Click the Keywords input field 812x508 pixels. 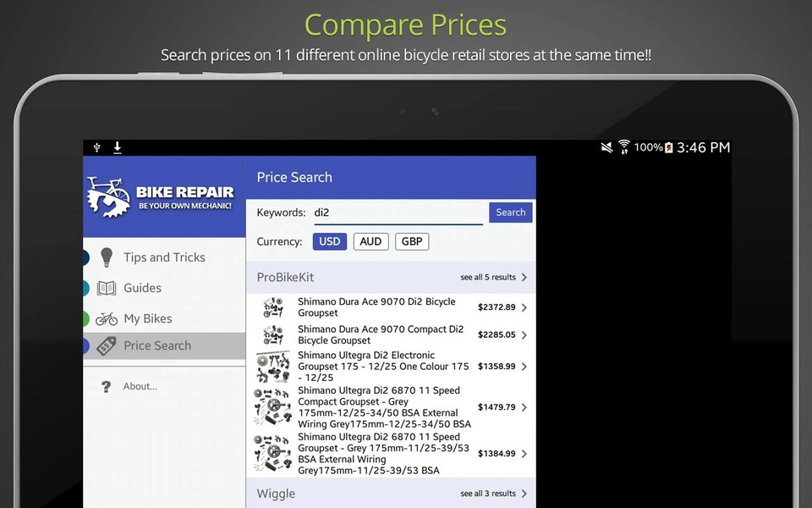398,213
